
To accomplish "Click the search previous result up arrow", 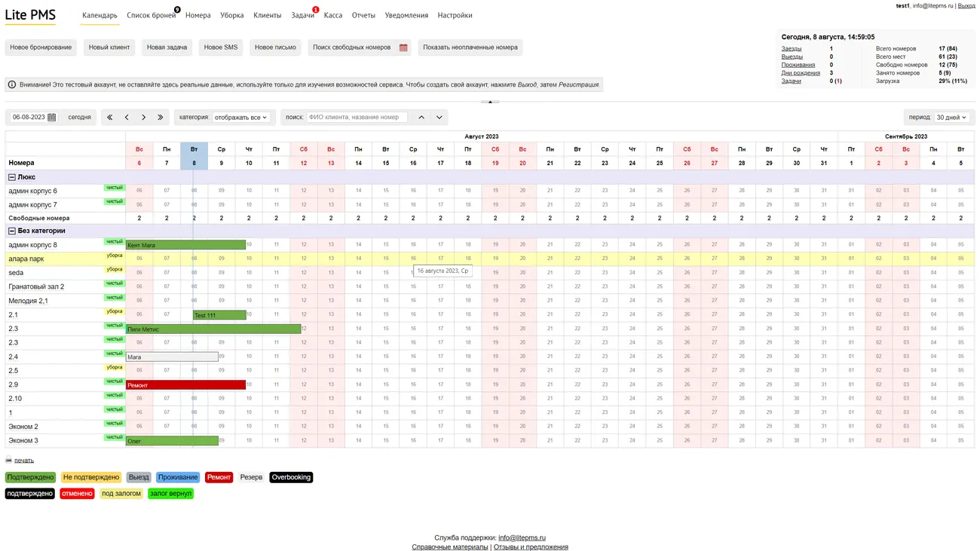I will coord(421,118).
